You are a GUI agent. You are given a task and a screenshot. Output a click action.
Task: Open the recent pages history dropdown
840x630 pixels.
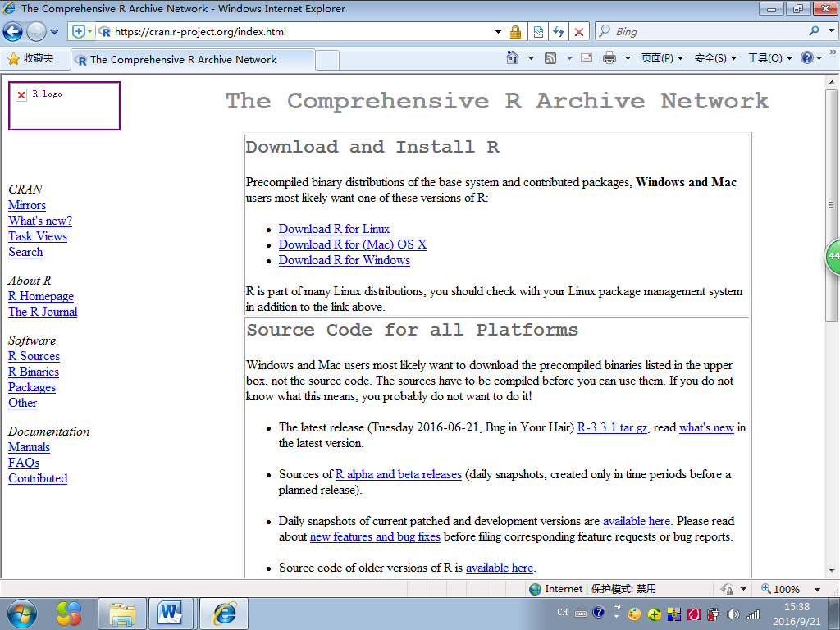[x=55, y=32]
